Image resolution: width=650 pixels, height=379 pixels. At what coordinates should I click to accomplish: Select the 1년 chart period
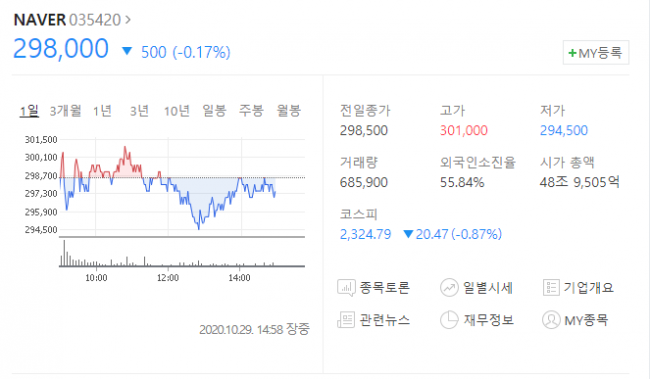coord(102,111)
